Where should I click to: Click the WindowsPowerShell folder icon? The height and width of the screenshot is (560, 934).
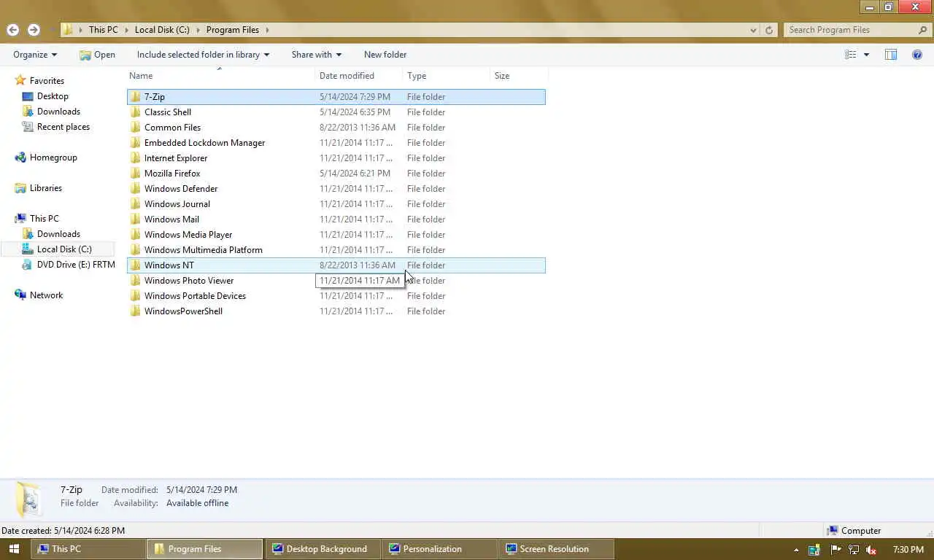click(x=135, y=311)
